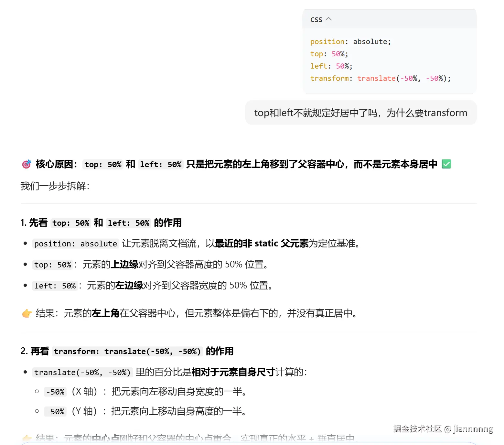Click the 🎯 dart icon before 核心原因
Image resolution: width=504 pixels, height=445 pixels.
[x=27, y=164]
